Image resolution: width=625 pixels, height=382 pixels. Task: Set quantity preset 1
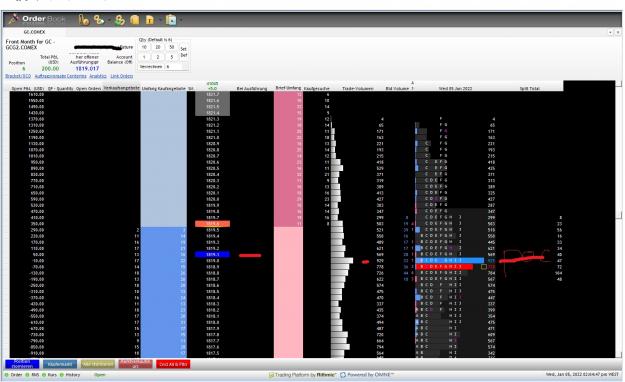144,57
